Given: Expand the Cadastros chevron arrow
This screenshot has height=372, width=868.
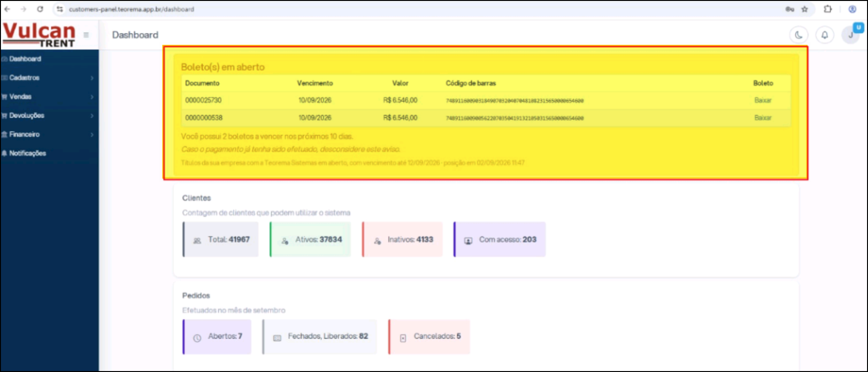Looking at the screenshot, I should 92,78.
